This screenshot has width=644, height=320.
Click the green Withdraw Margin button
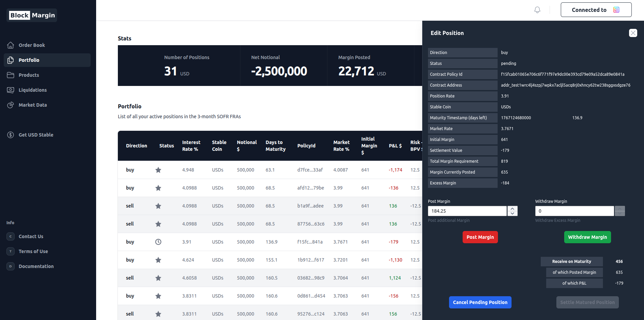(x=588, y=237)
